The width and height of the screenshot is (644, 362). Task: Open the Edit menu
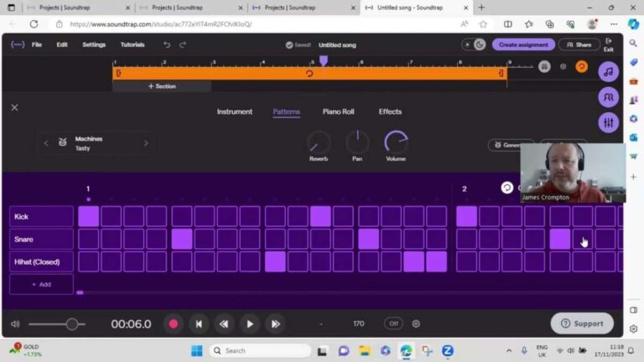pyautogui.click(x=62, y=44)
